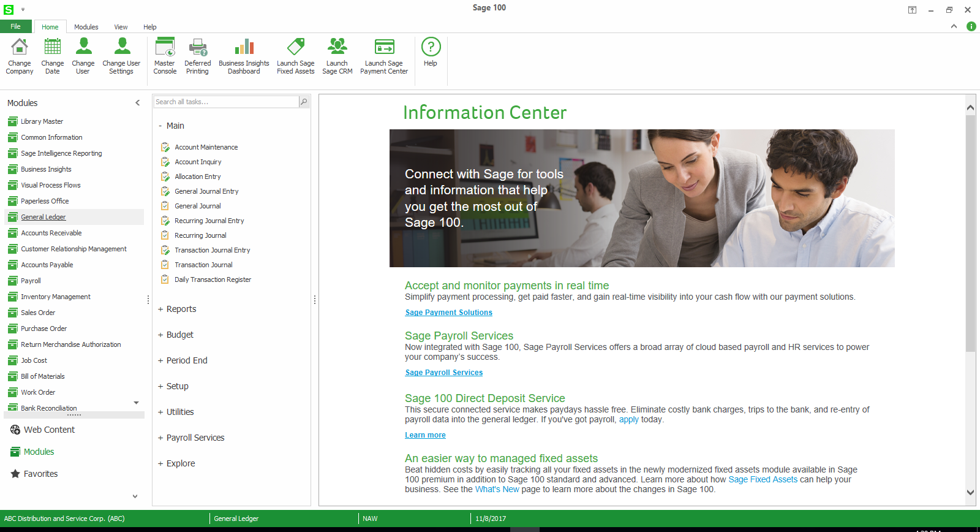Launch the Master Console
The width and height of the screenshot is (980, 532).
coord(165,48)
